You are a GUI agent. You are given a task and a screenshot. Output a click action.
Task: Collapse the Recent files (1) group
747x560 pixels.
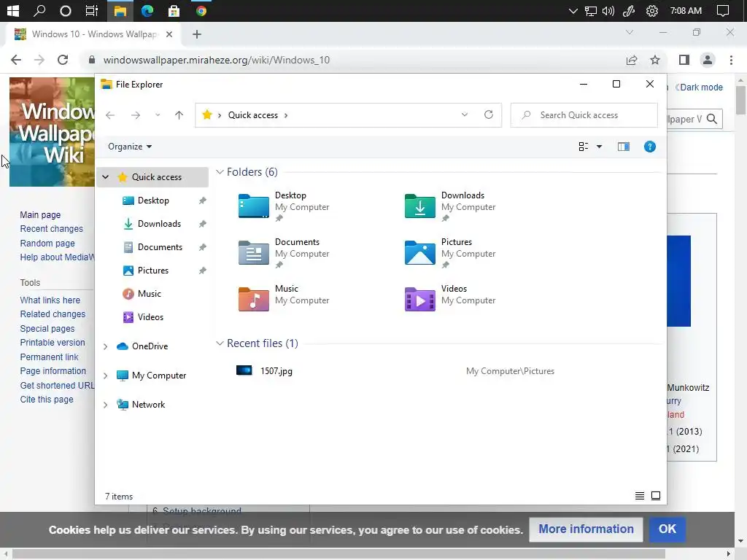[220, 343]
